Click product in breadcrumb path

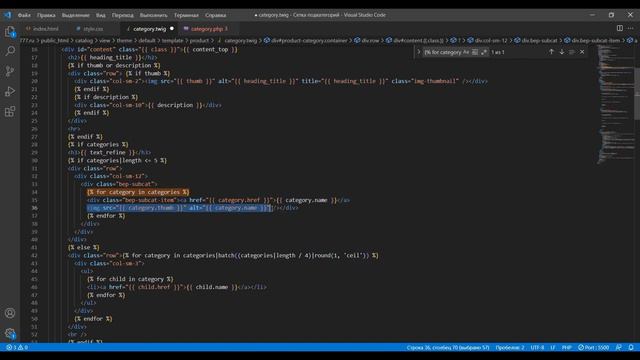[x=199, y=40]
